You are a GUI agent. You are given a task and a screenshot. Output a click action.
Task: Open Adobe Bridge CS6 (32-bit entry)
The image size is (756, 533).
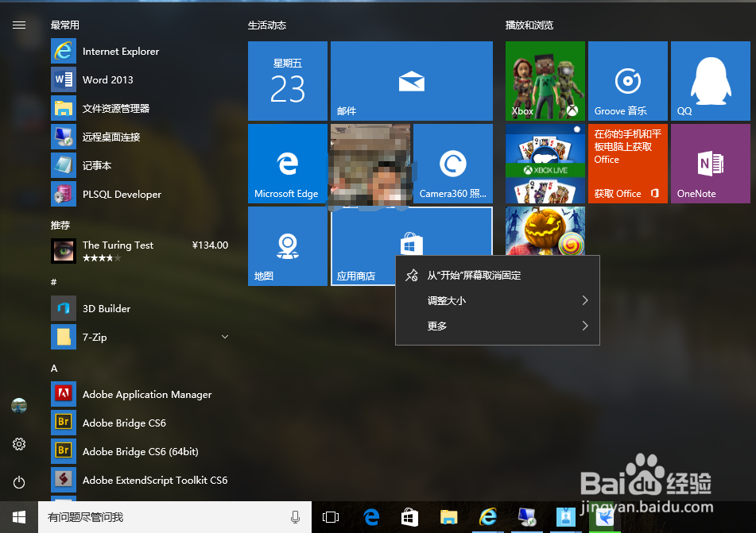point(139,423)
